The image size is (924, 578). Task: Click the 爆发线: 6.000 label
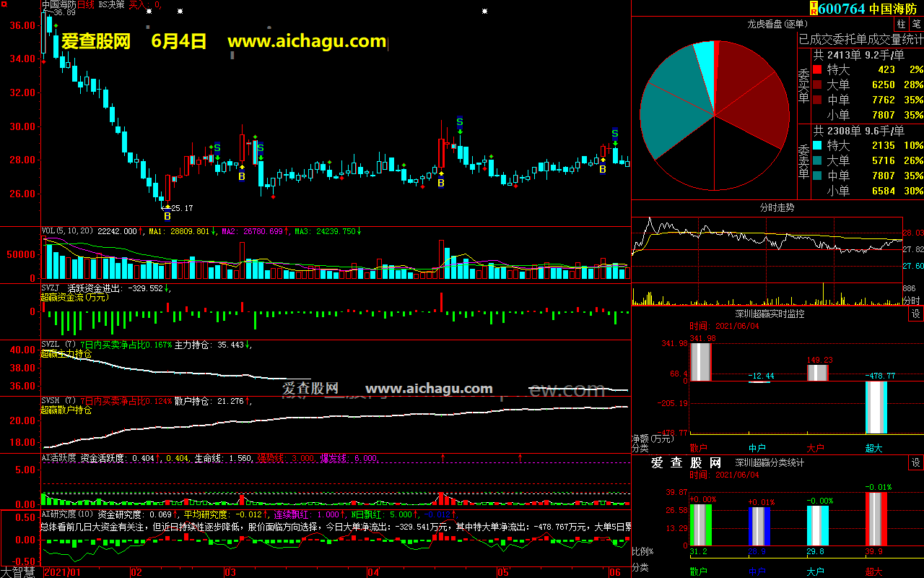[x=349, y=457]
